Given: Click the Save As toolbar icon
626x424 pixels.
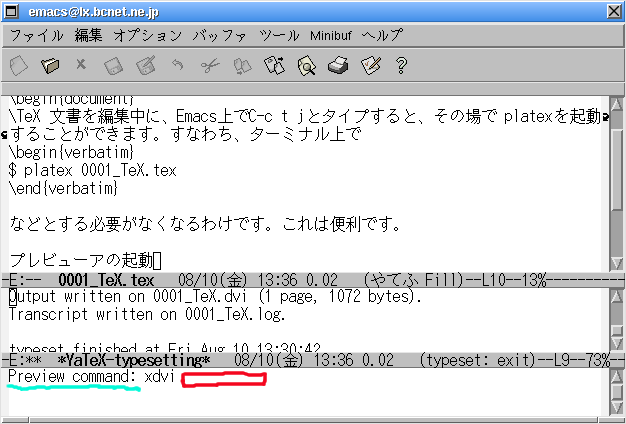Looking at the screenshot, I should tap(146, 65).
